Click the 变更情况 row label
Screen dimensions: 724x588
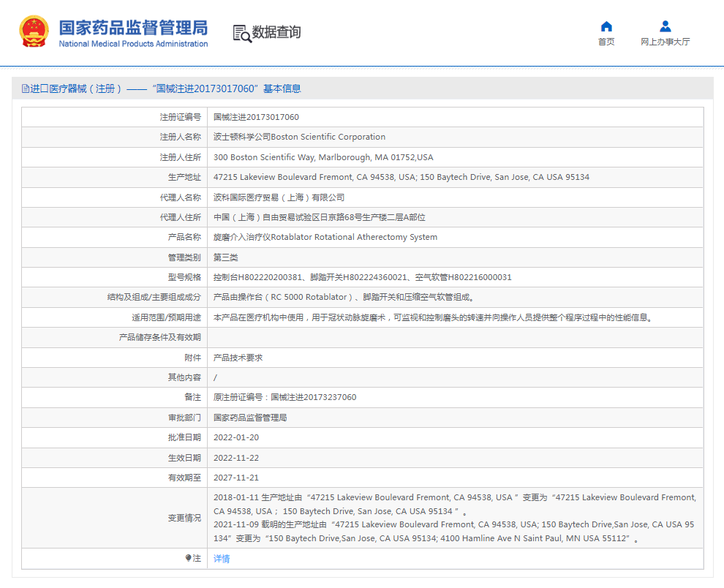tap(184, 518)
